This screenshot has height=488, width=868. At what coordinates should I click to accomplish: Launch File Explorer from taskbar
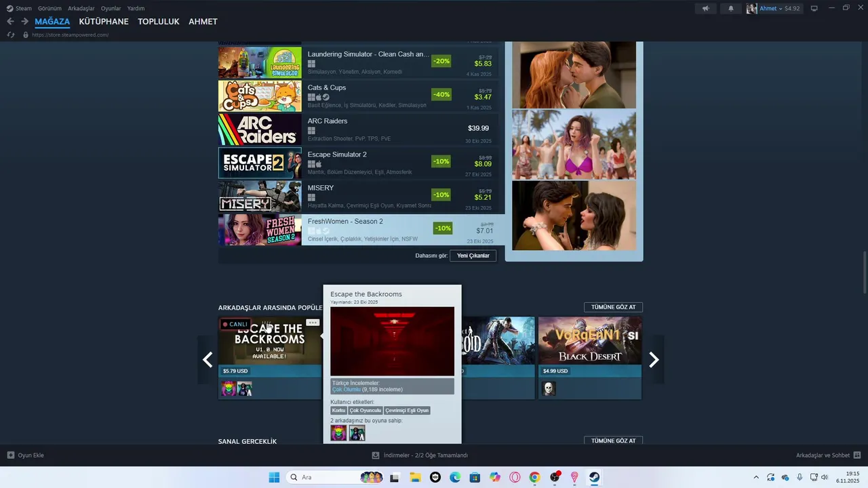coord(415,477)
